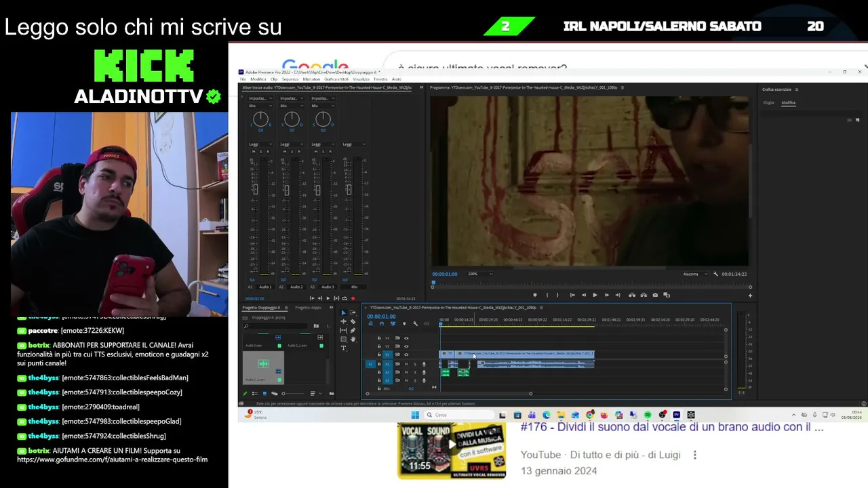This screenshot has width=868, height=488.
Task: Toggle linked selection in timeline
Action: [393, 323]
